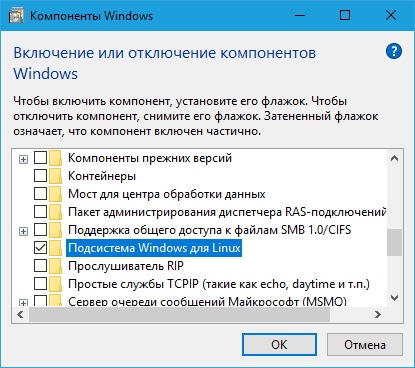Viewport: 415px width, 368px height.
Task: Expand Компоненты прежних версий tree node
Action: coord(23,160)
